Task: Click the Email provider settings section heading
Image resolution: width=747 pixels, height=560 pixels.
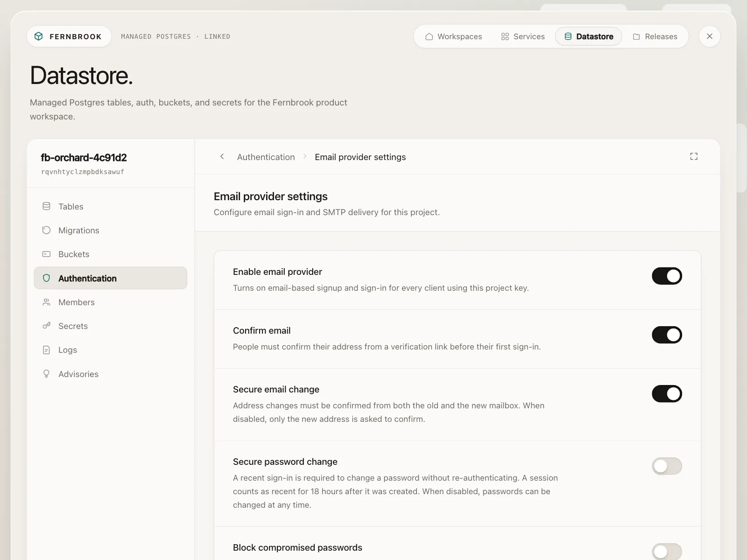Action: click(x=271, y=196)
